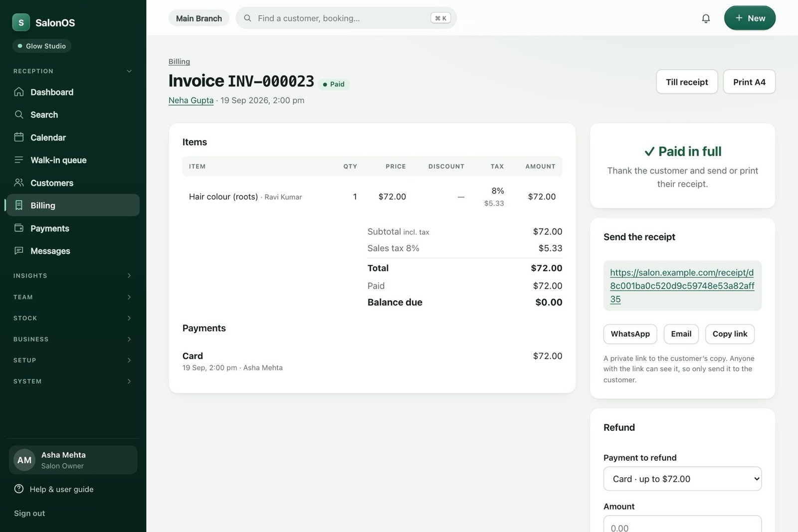Expand the Setup section
The image size is (798, 532).
[x=73, y=360]
